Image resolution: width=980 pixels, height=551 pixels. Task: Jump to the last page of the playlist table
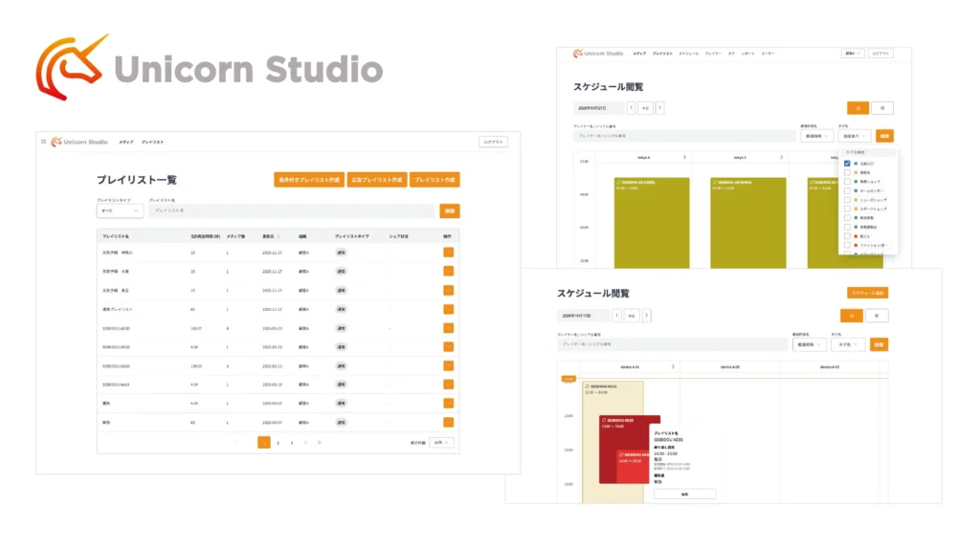pyautogui.click(x=320, y=442)
